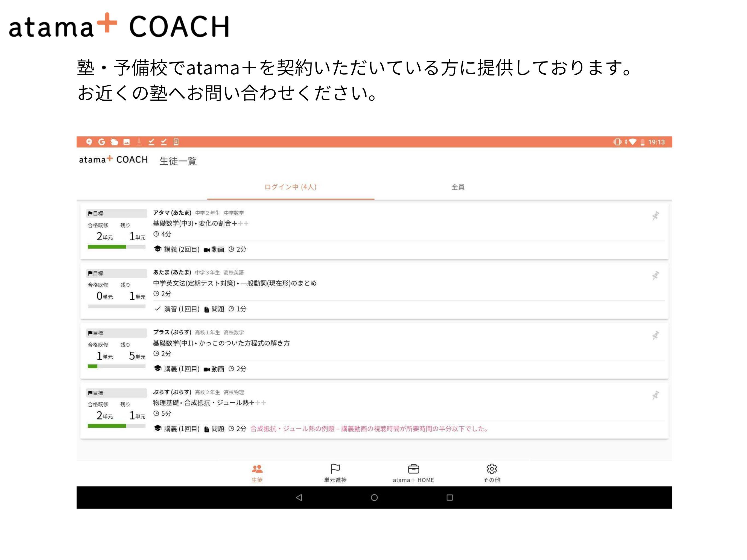Click the 高校英語 subject label
747x560 pixels.
coord(234,273)
